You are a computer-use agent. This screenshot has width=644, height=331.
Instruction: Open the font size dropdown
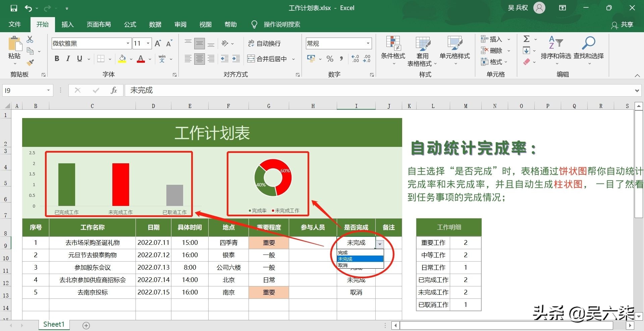[148, 43]
